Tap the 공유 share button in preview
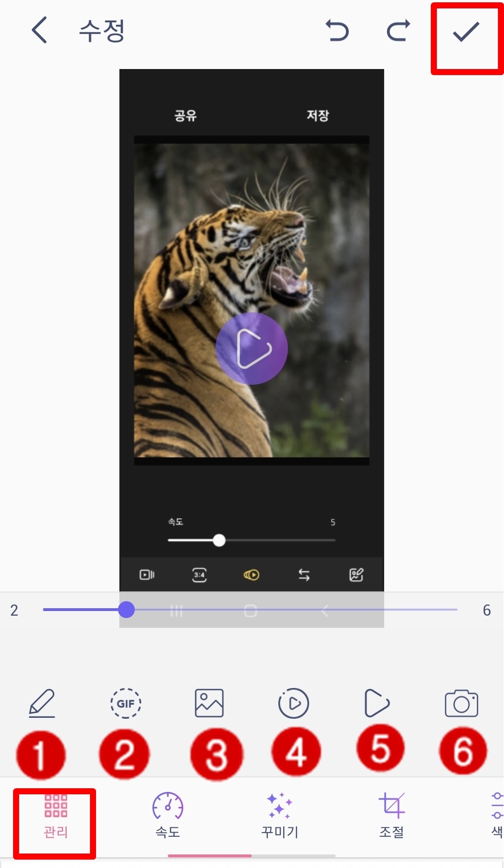504x868 pixels. (x=186, y=115)
